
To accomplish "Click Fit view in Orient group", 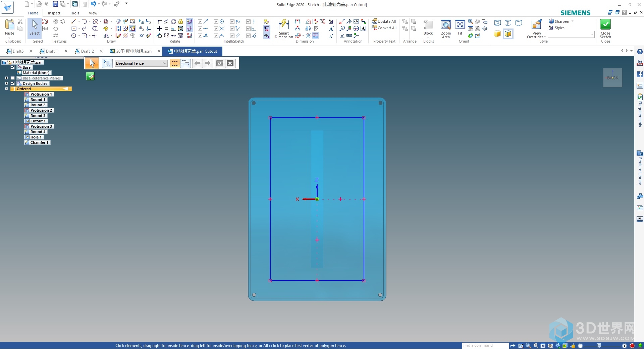I will pyautogui.click(x=460, y=27).
